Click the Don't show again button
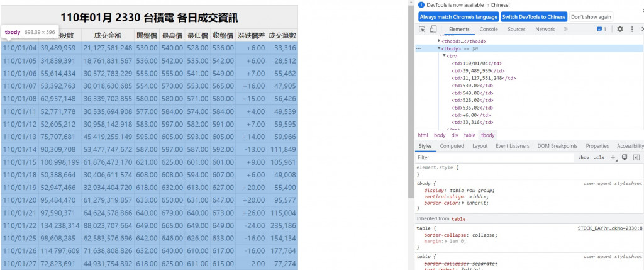The image size is (644, 270). coord(591,17)
